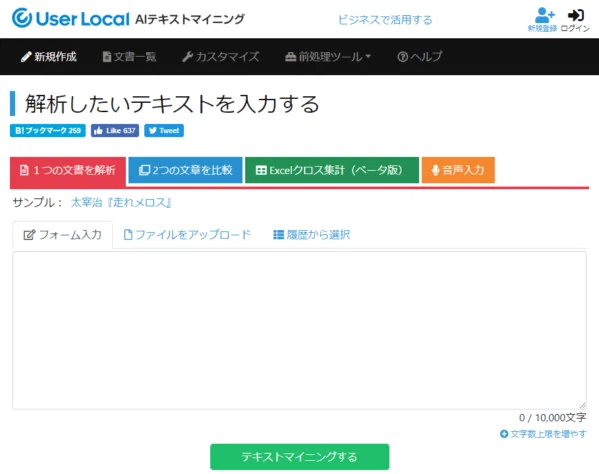Switch to 2つの文章を比較 tab
This screenshot has height=474, width=599.
click(185, 170)
